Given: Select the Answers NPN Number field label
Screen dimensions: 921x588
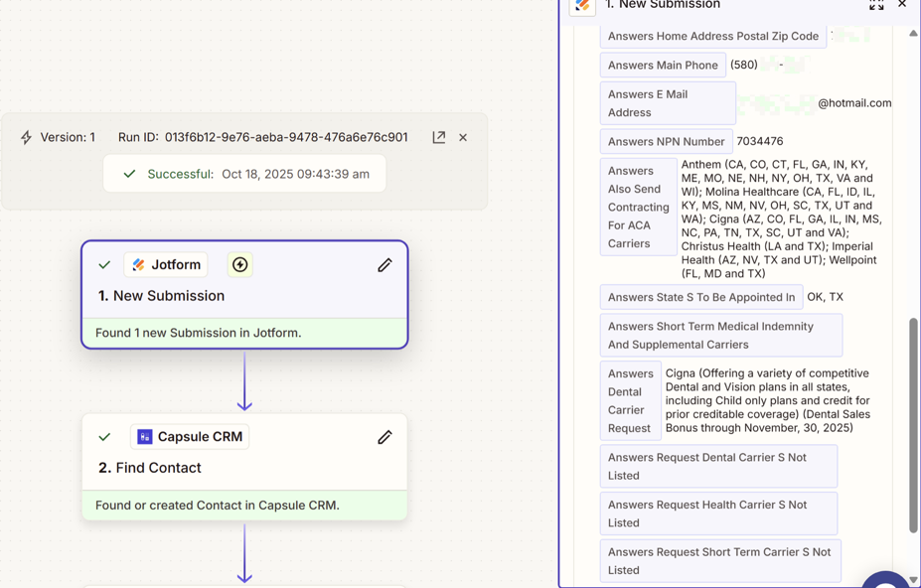Looking at the screenshot, I should pyautogui.click(x=666, y=141).
